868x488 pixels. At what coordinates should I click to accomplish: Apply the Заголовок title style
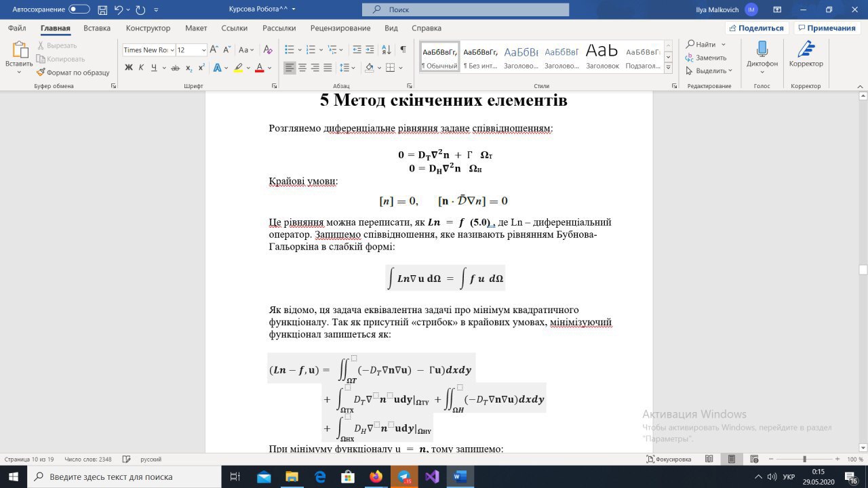[602, 57]
